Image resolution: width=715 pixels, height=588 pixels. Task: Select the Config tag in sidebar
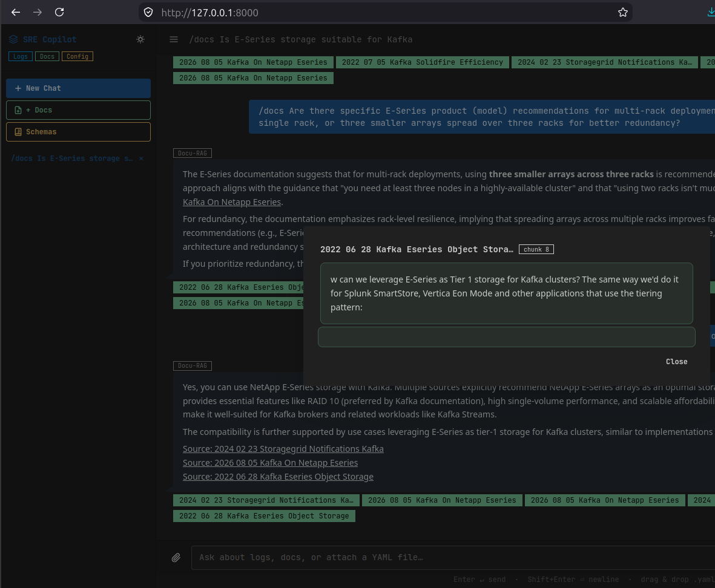pyautogui.click(x=77, y=56)
